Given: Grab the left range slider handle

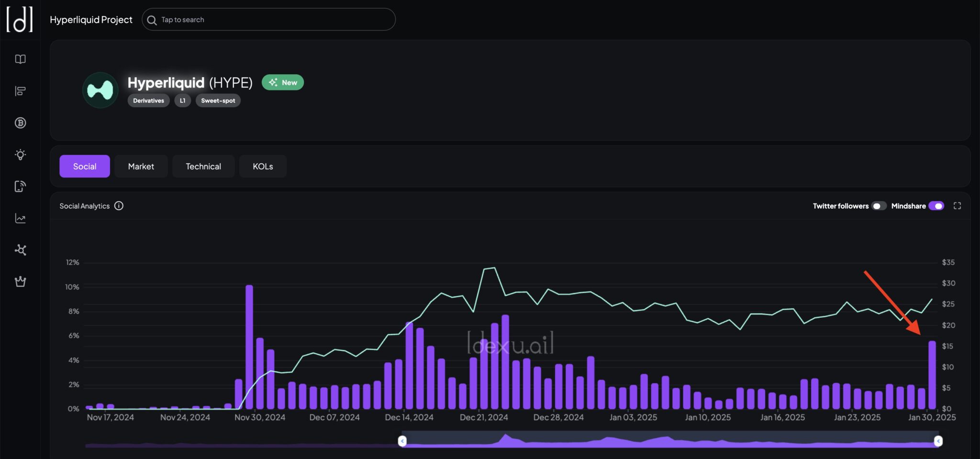Looking at the screenshot, I should pos(402,441).
